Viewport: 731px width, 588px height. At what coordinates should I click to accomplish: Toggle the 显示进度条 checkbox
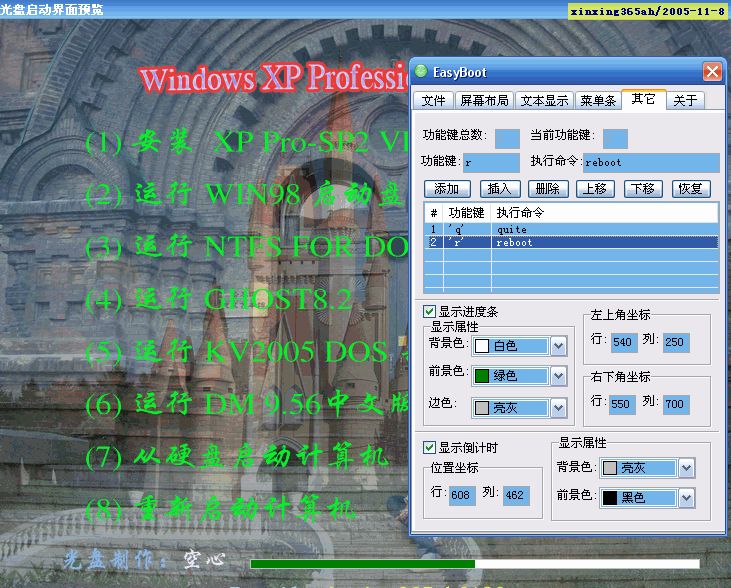point(429,311)
